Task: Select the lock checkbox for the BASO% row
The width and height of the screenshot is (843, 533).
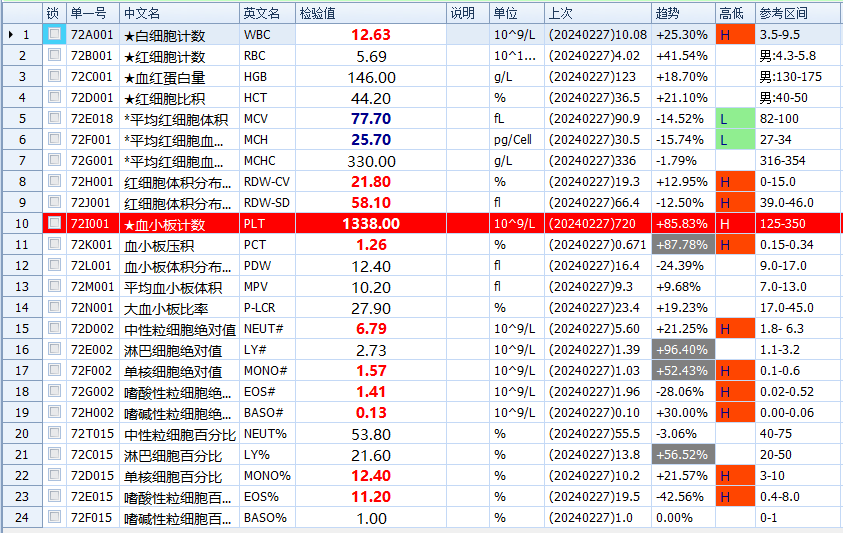Action: point(55,518)
